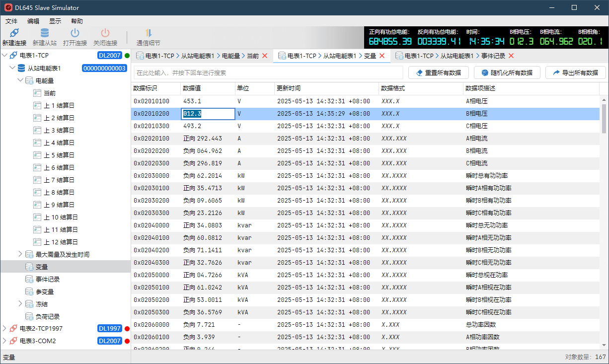This screenshot has width=609, height=364.
Task: Expand the 最大需量及发生时间 node
Action: 20,254
